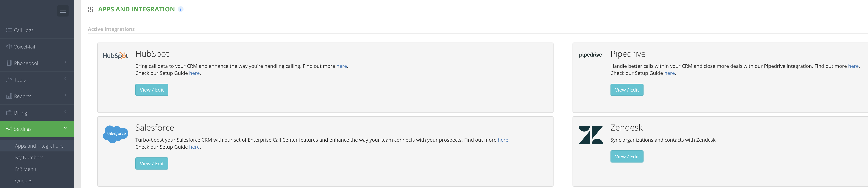Click the Zendesk card title
The height and width of the screenshot is (188, 868).
coord(626,128)
